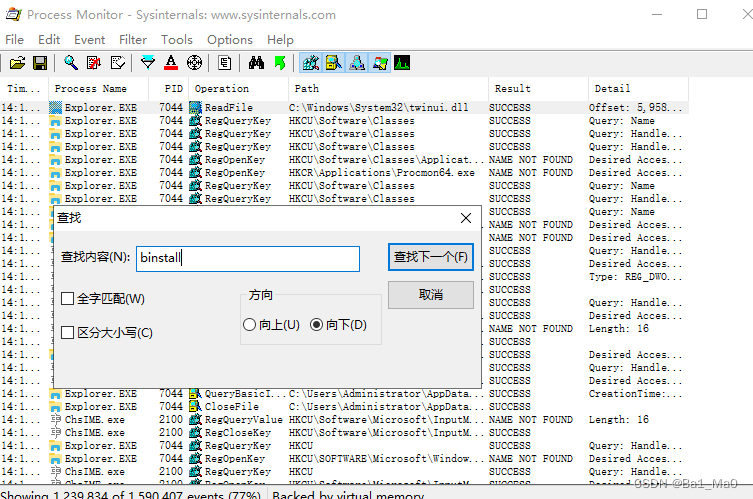Click the 查找内容 text field

tap(248, 259)
